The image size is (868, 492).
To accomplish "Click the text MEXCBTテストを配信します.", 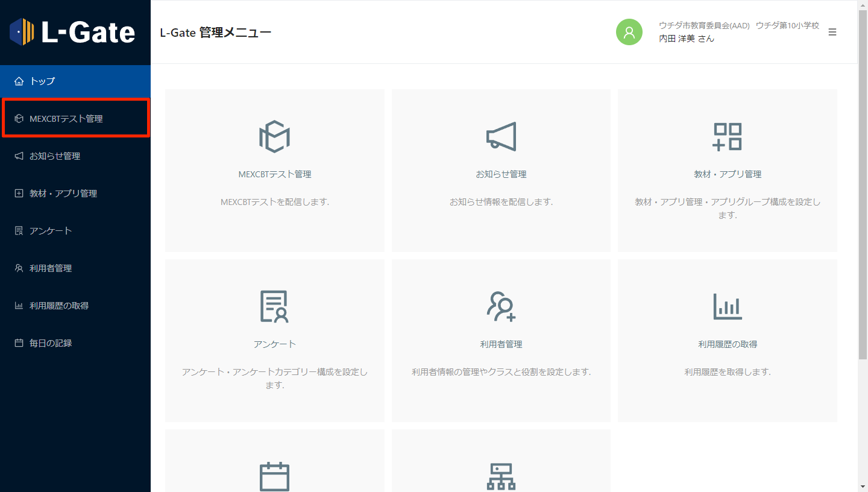I will (x=275, y=202).
